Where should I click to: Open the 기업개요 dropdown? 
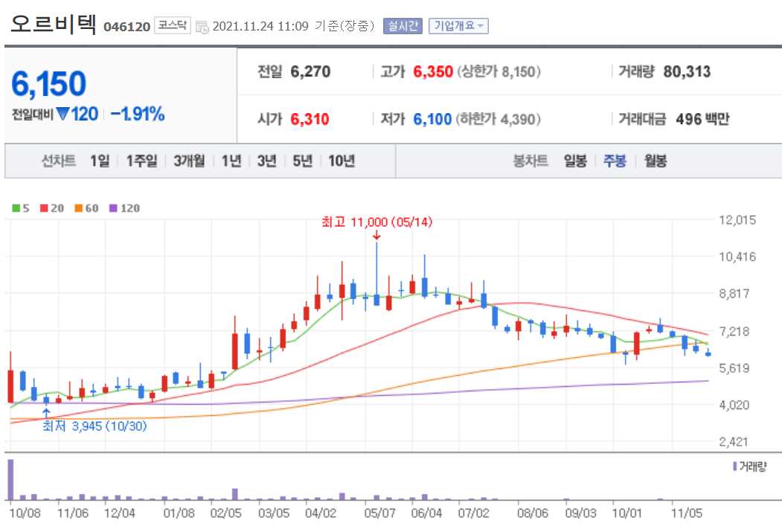click(x=458, y=25)
